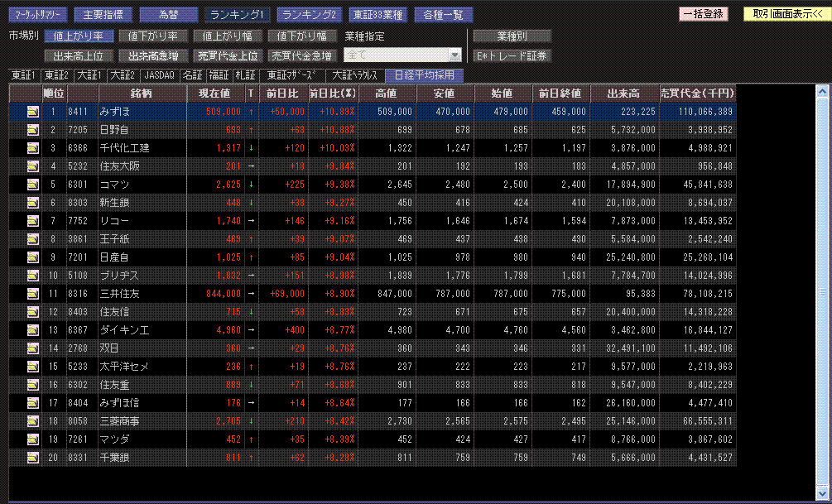Click the icon for 日産自 row
Screen dimensions: 832x504
tap(33, 257)
